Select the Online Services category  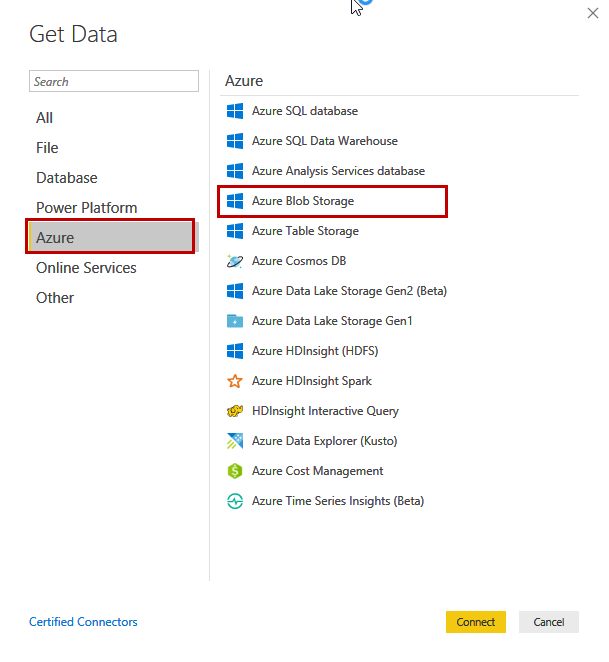(x=86, y=268)
